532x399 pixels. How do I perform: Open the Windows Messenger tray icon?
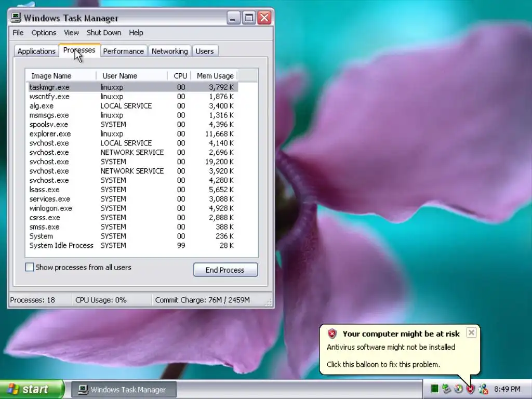coord(483,389)
